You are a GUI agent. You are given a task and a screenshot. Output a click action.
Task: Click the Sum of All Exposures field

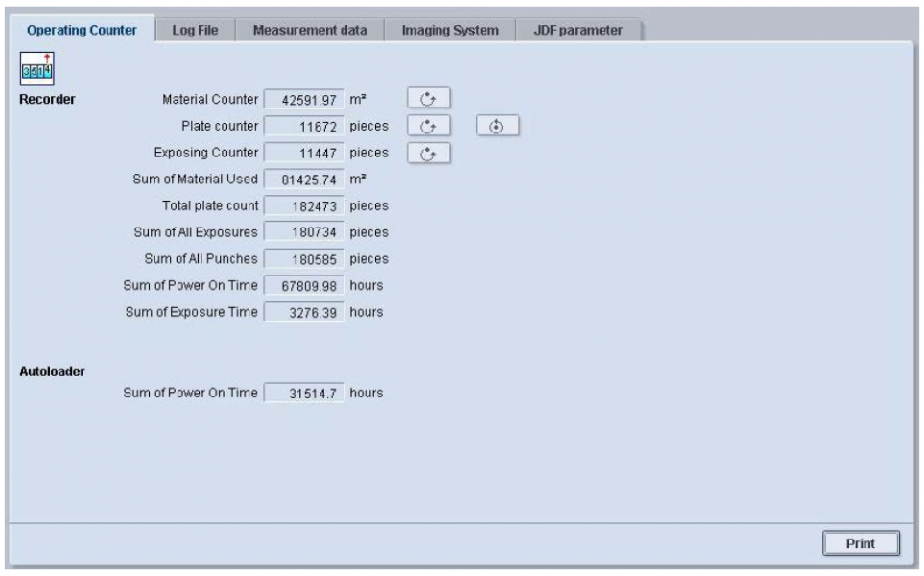(303, 232)
